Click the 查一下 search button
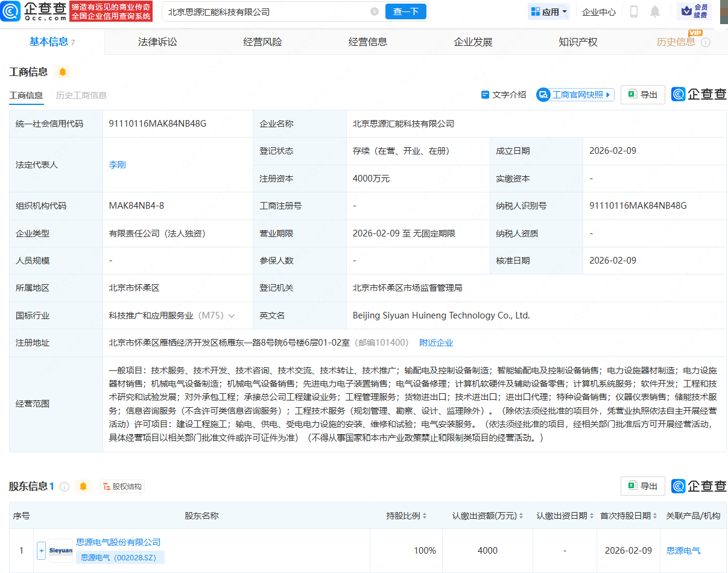Viewport: 728px width, 573px height. coord(405,11)
